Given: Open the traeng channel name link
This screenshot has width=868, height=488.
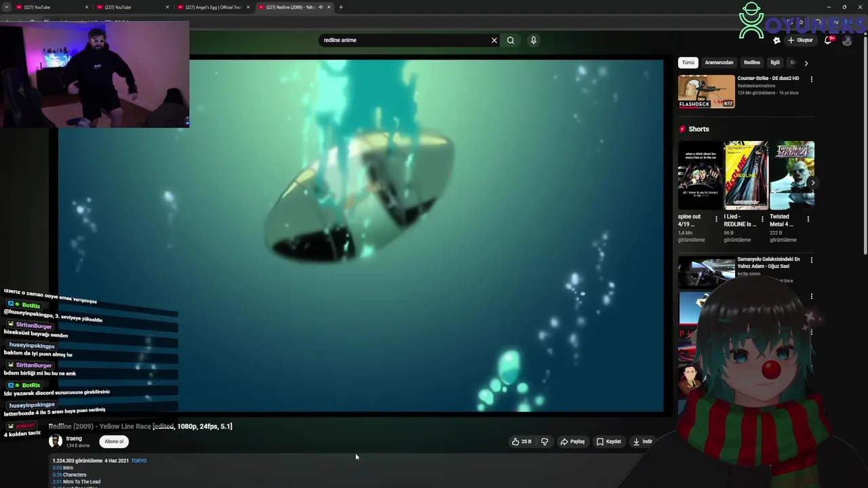Looking at the screenshot, I should tap(74, 439).
